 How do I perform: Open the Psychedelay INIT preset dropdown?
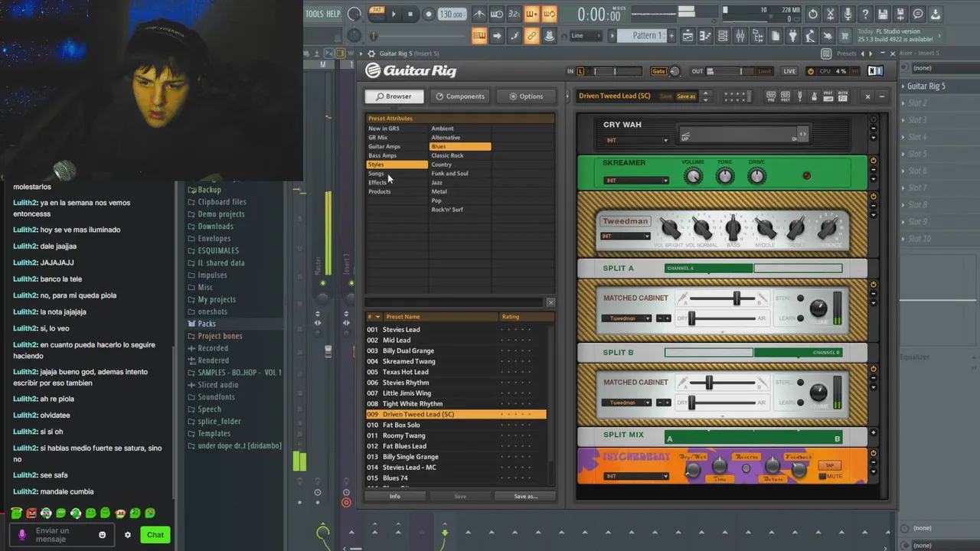tap(636, 476)
